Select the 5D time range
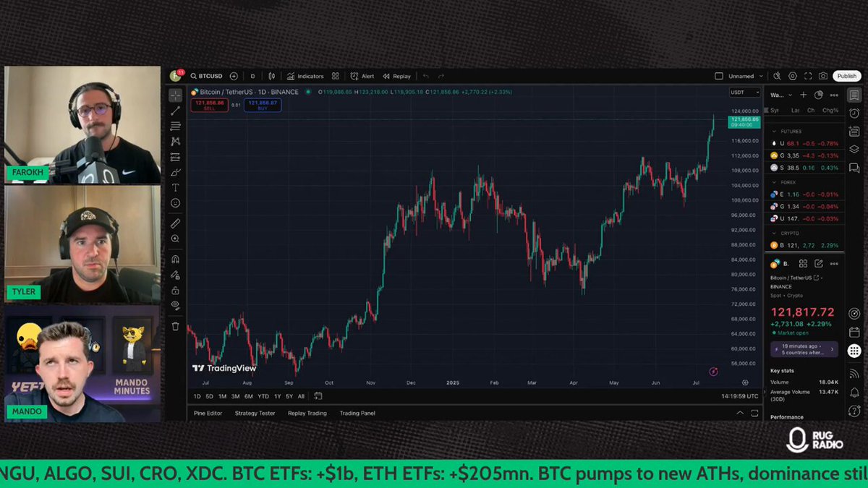This screenshot has width=868, height=488. coord(210,396)
